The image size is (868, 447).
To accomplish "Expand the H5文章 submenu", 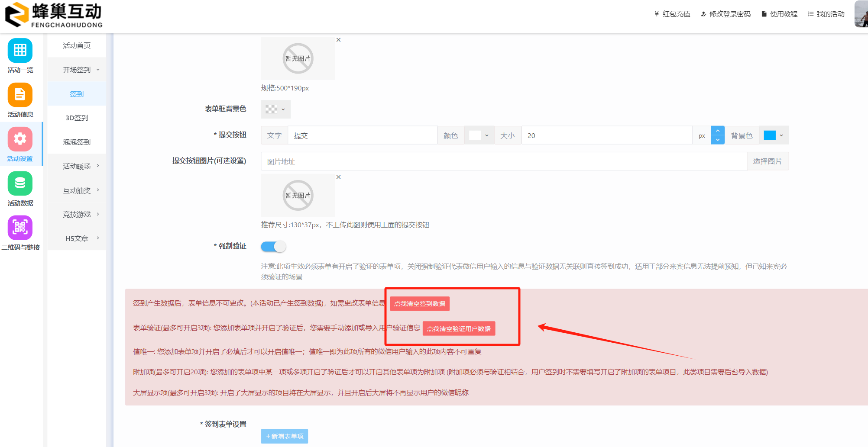I will [x=77, y=238].
